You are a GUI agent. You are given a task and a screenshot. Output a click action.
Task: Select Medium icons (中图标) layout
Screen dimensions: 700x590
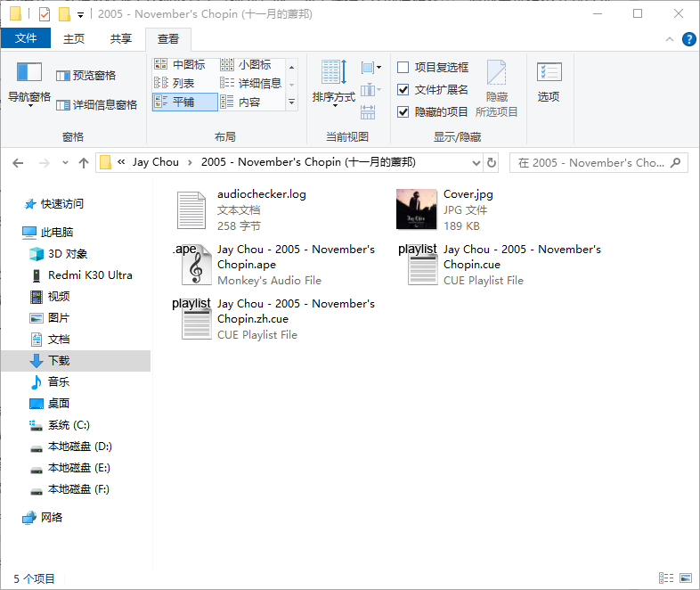pos(180,65)
